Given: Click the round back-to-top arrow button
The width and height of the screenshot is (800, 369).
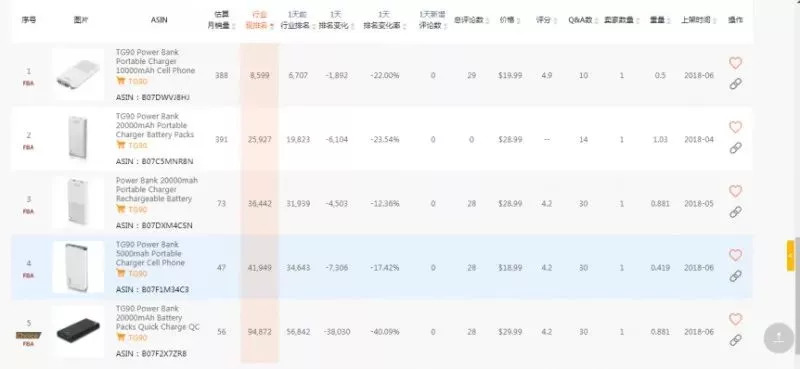Looking at the screenshot, I should [x=779, y=337].
